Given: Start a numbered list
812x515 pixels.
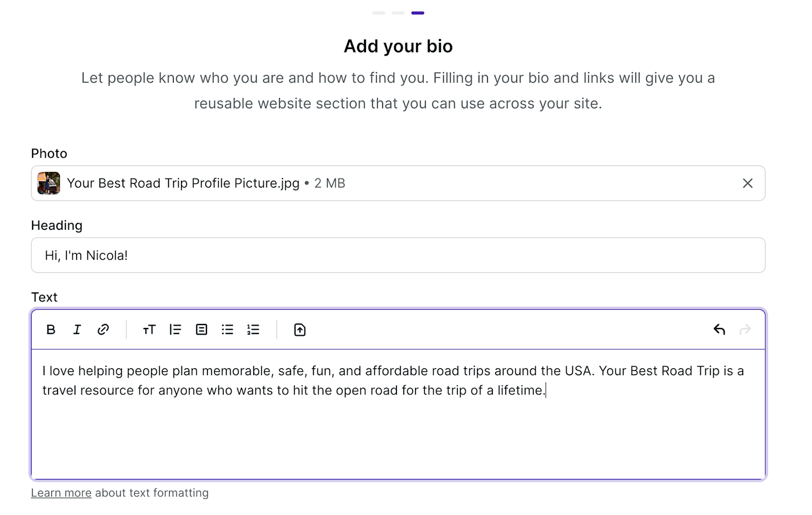Looking at the screenshot, I should [x=253, y=330].
